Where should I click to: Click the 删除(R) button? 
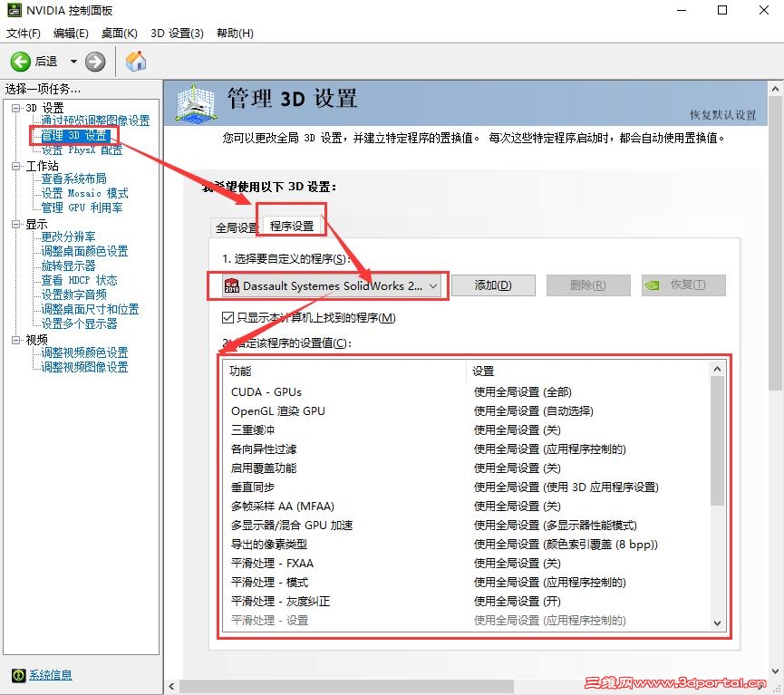588,285
